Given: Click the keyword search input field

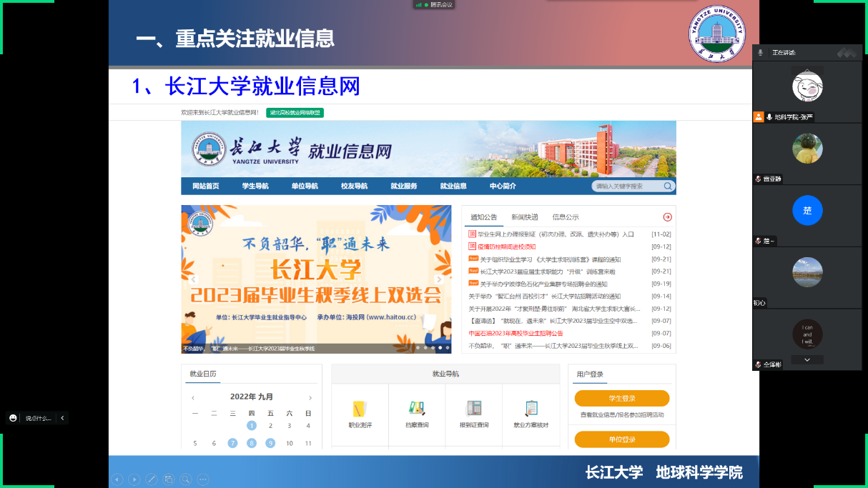Looking at the screenshot, I should coord(627,186).
